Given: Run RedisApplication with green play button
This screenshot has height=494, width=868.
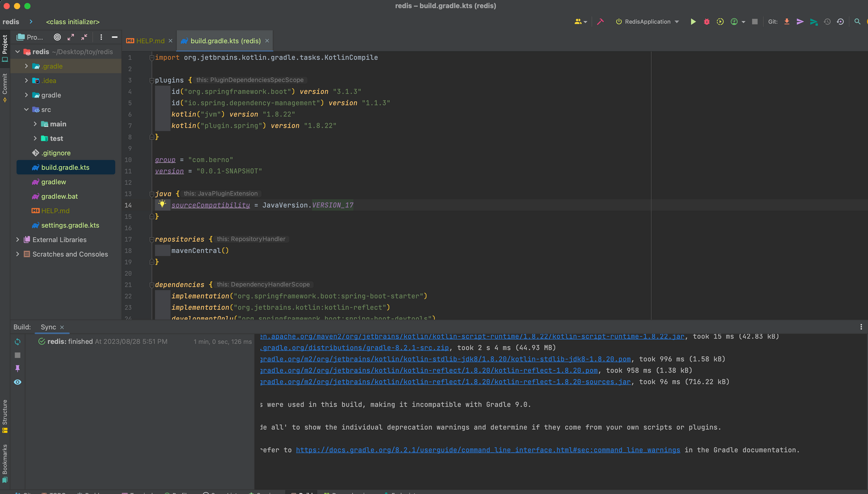Looking at the screenshot, I should tap(693, 22).
